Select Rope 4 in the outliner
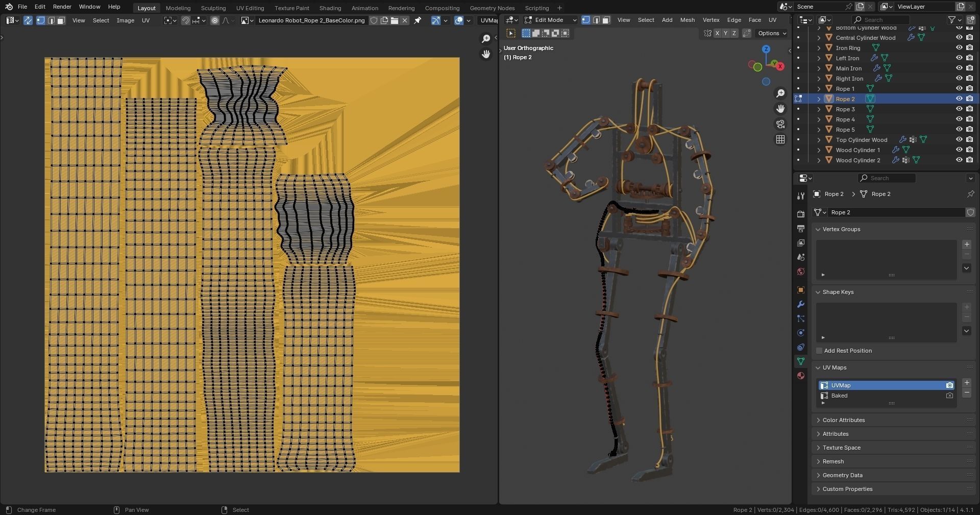Screen dimensions: 980x515 click(845, 119)
